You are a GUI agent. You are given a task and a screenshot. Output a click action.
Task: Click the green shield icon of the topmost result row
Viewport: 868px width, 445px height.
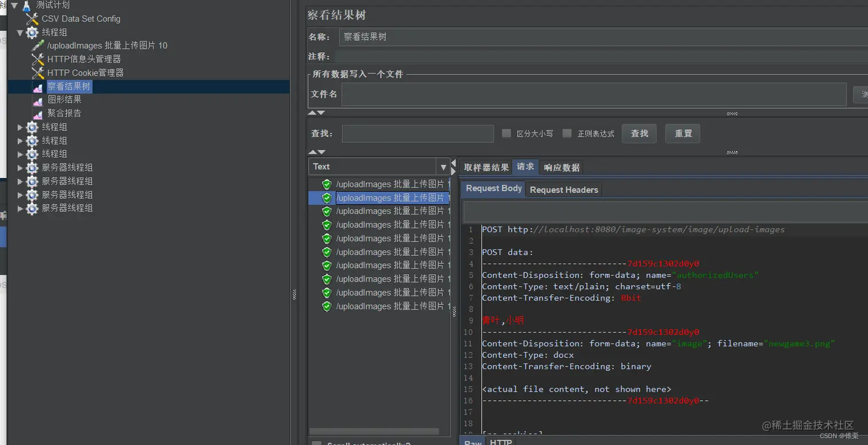coord(327,184)
